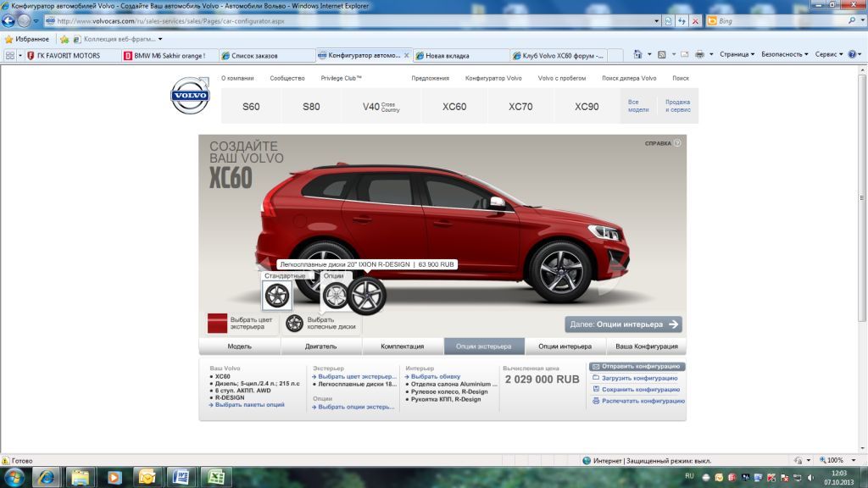Screen dimensions: 868x488
Task: Open Microsoft Word from the taskbar
Action: pyautogui.click(x=181, y=477)
